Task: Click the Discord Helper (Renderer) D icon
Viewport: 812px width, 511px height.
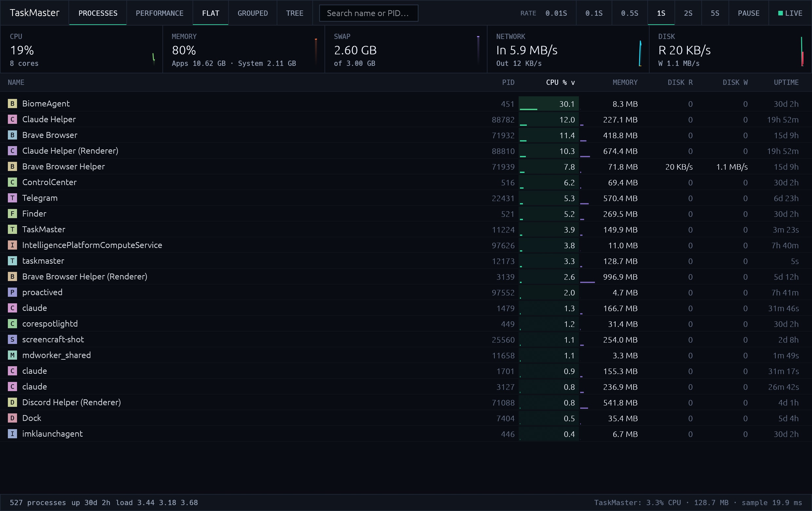Action: [x=12, y=402]
